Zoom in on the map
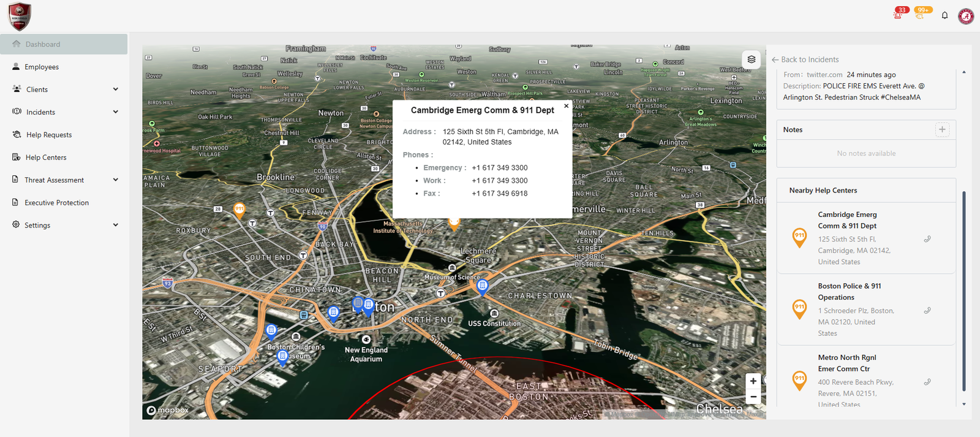The width and height of the screenshot is (980, 437). 753,381
